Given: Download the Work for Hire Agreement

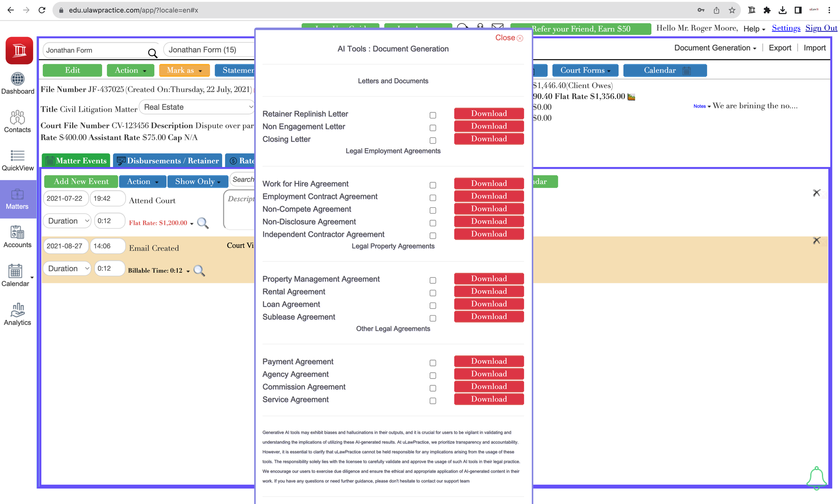Looking at the screenshot, I should tap(489, 183).
